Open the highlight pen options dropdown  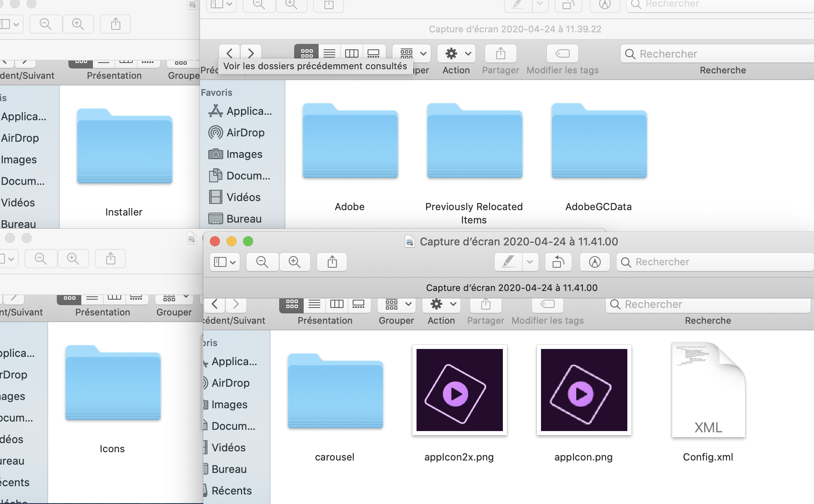point(530,262)
